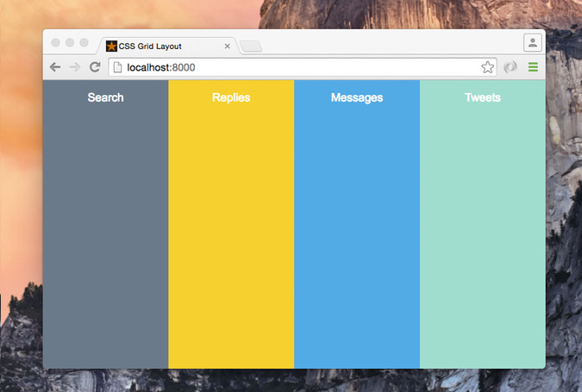582x392 pixels.
Task: Click the Search column heading
Action: [x=105, y=97]
